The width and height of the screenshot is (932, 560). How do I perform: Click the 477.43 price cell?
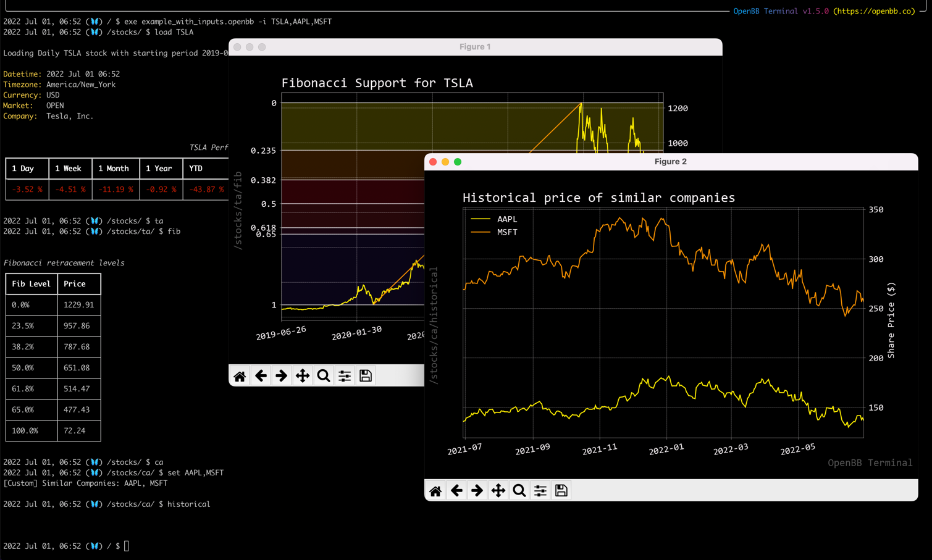click(x=79, y=410)
